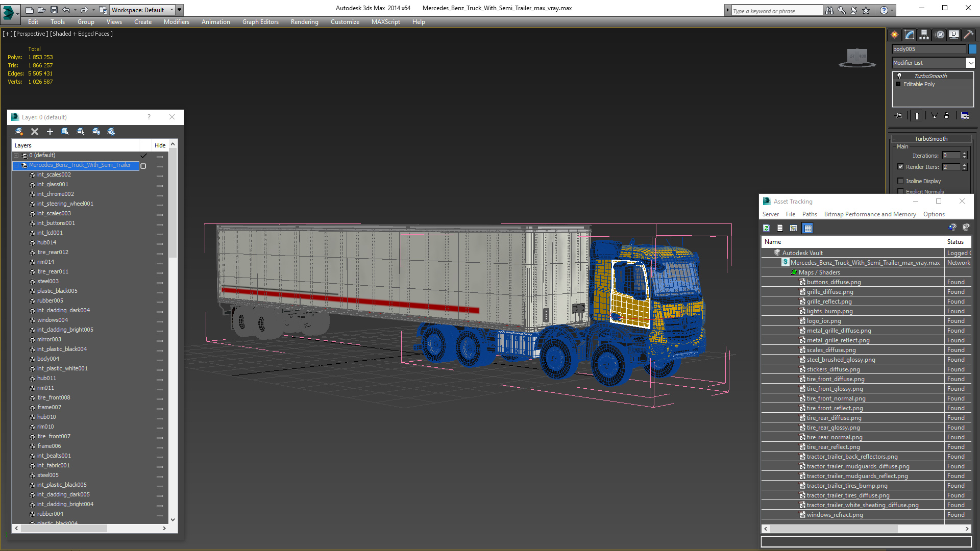Open the Utilities hammer panel tab

(x=968, y=35)
